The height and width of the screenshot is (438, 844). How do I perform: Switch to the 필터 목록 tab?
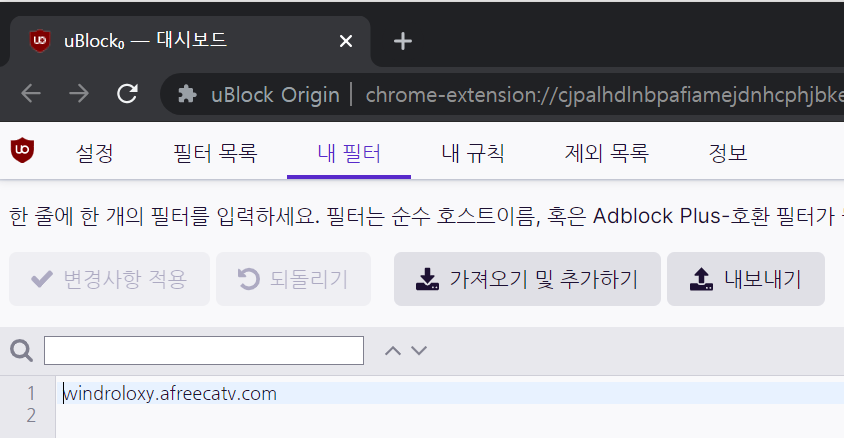point(215,153)
